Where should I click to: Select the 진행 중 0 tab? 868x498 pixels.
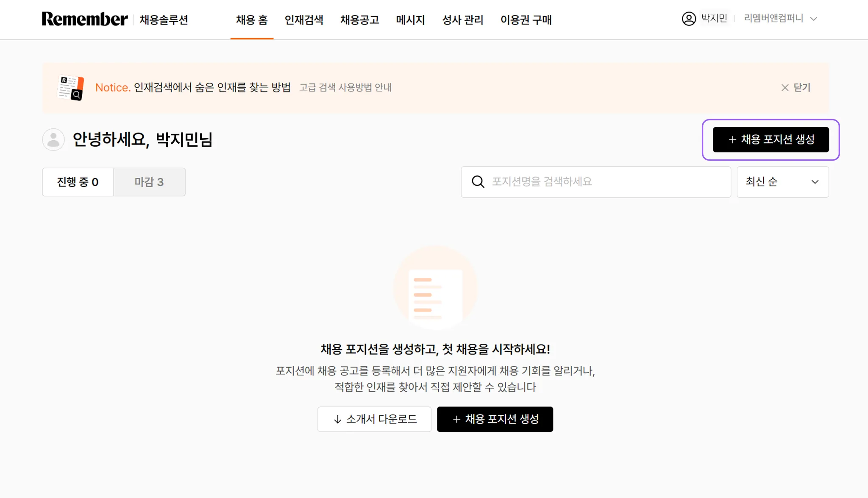tap(78, 182)
